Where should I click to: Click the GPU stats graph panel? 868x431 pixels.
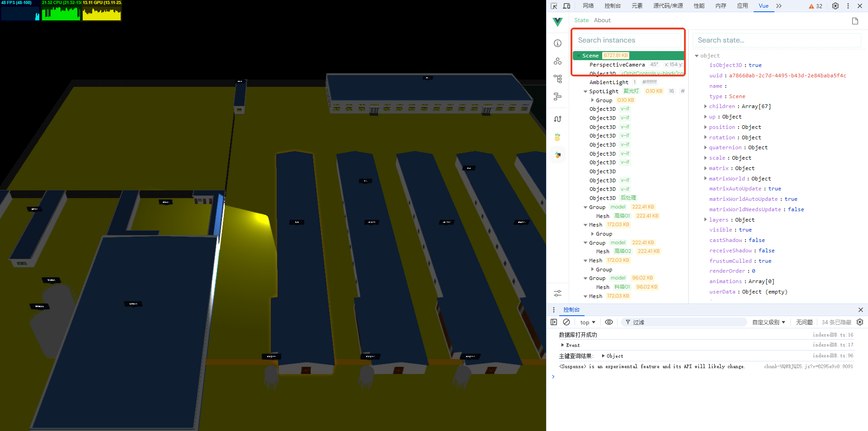102,10
